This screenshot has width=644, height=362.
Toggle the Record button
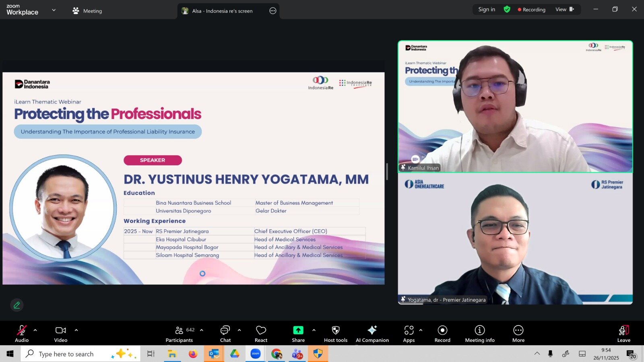pyautogui.click(x=442, y=334)
